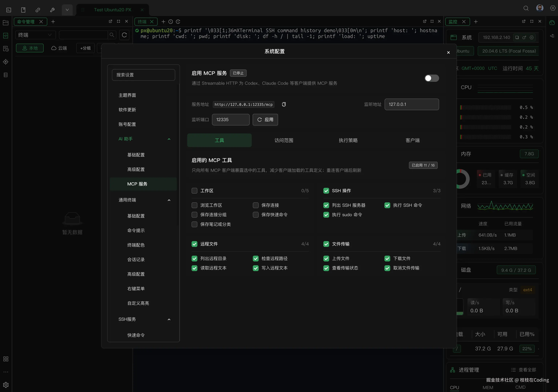Refresh the command list in 命令管理
558x392 pixels.
pos(124,35)
